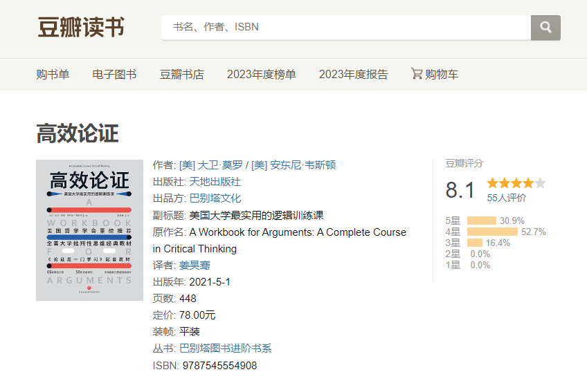
Task: Click the 4星 rating bar
Action: pos(492,232)
